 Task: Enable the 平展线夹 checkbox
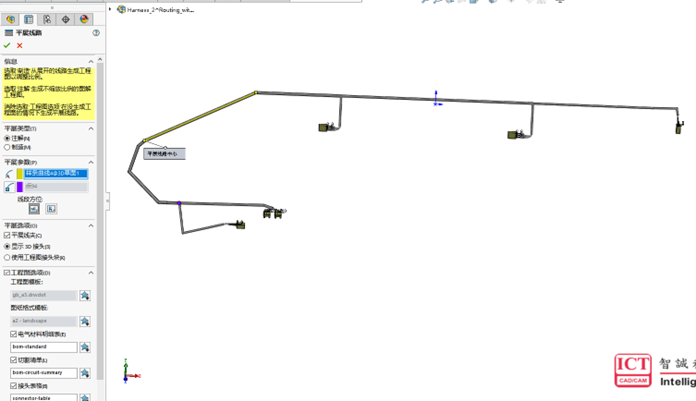tap(8, 235)
